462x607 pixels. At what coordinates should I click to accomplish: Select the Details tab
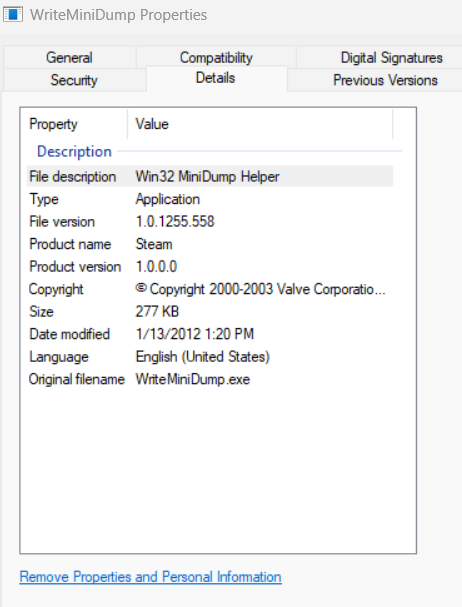coord(216,78)
